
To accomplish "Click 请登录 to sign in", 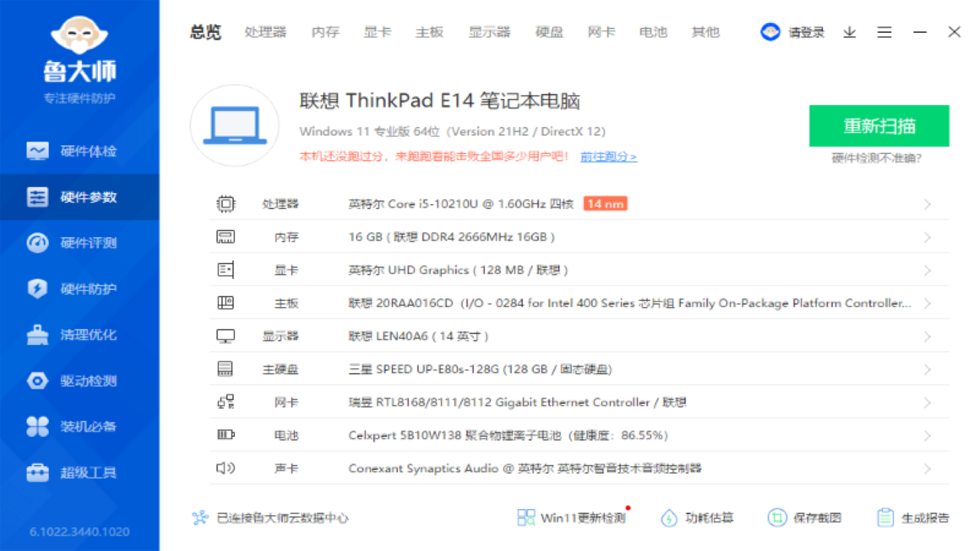I will (796, 31).
